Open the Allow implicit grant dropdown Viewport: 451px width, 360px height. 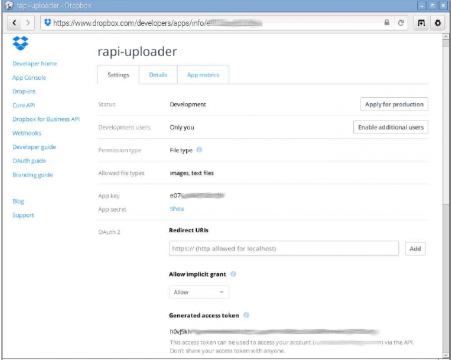(x=199, y=292)
